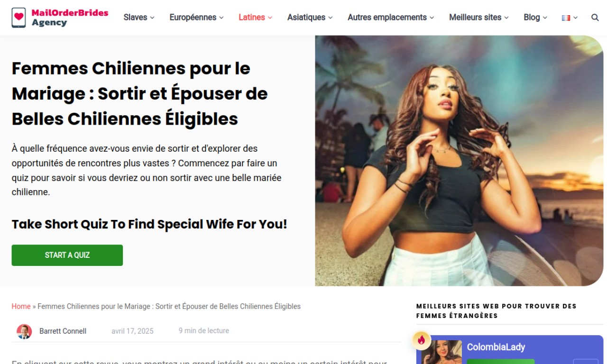Screen dimensions: 607x364
Task: Open the Meilleurs sites menu
Action: pyautogui.click(x=479, y=18)
